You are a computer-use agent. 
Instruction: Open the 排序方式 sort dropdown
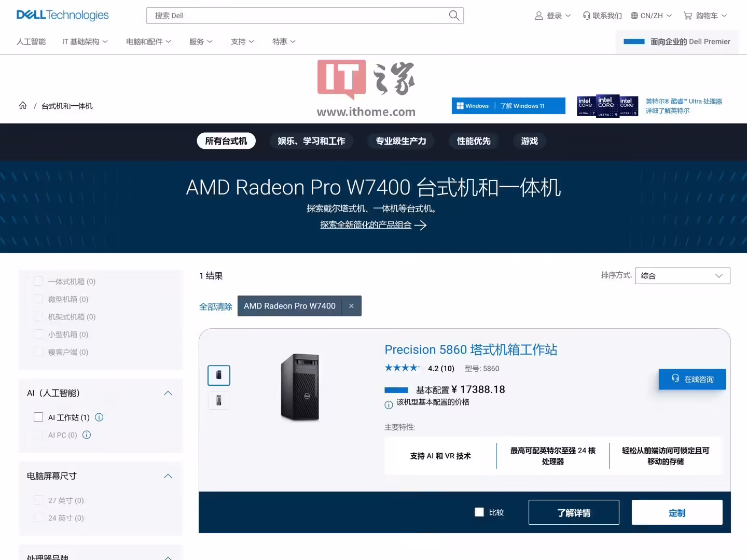tap(683, 276)
